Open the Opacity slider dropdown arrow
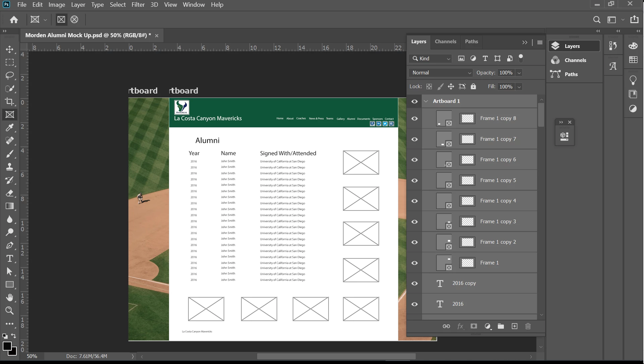The image size is (644, 364). tap(519, 73)
